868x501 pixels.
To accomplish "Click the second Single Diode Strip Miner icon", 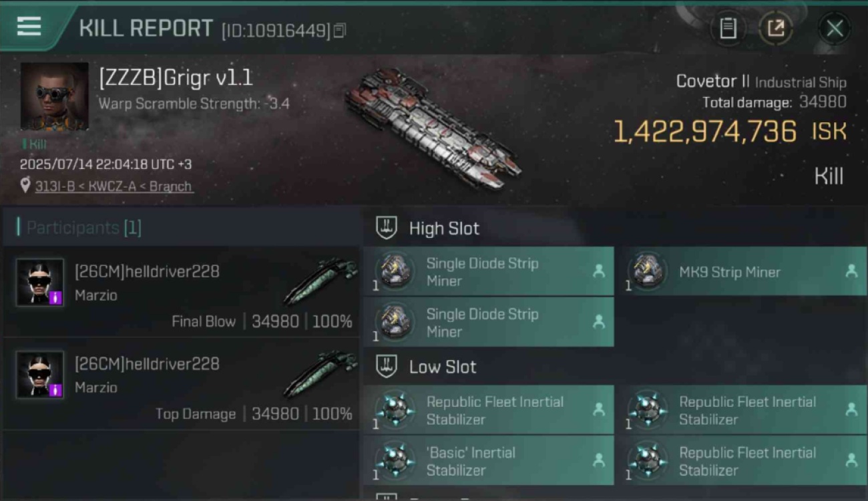I will [x=395, y=321].
